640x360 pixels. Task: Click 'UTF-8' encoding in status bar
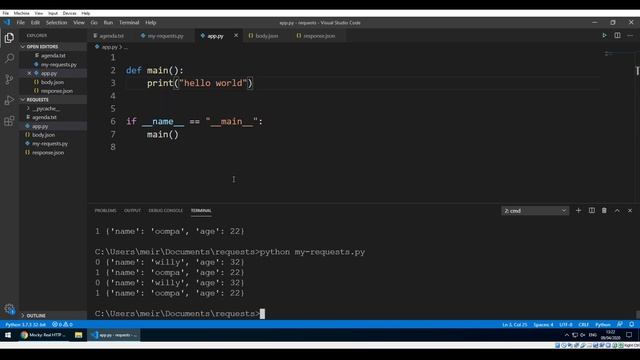566,324
